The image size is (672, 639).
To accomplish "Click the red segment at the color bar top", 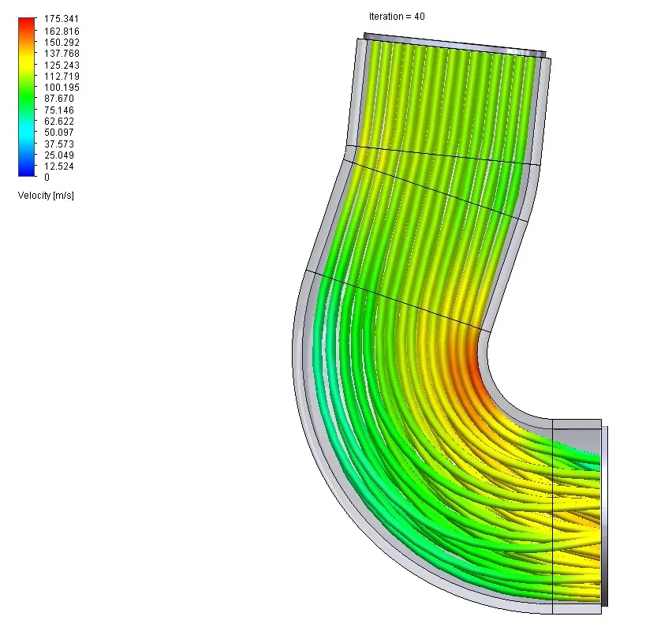I will point(24,20).
